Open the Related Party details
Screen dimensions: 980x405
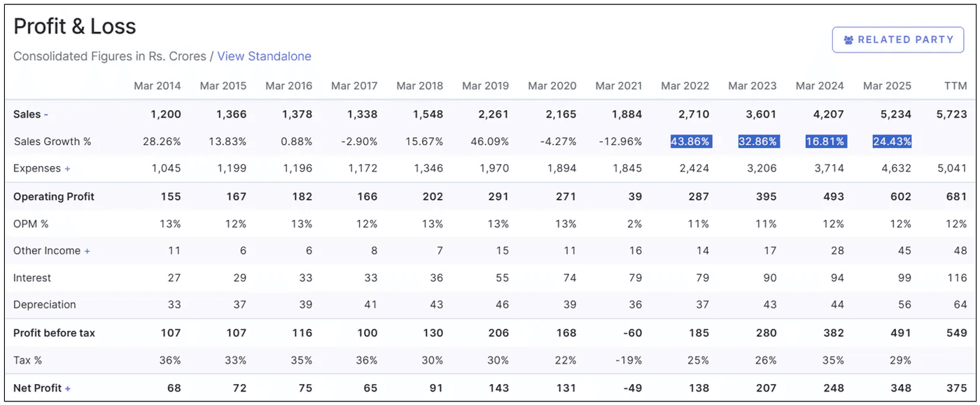pyautogui.click(x=898, y=39)
